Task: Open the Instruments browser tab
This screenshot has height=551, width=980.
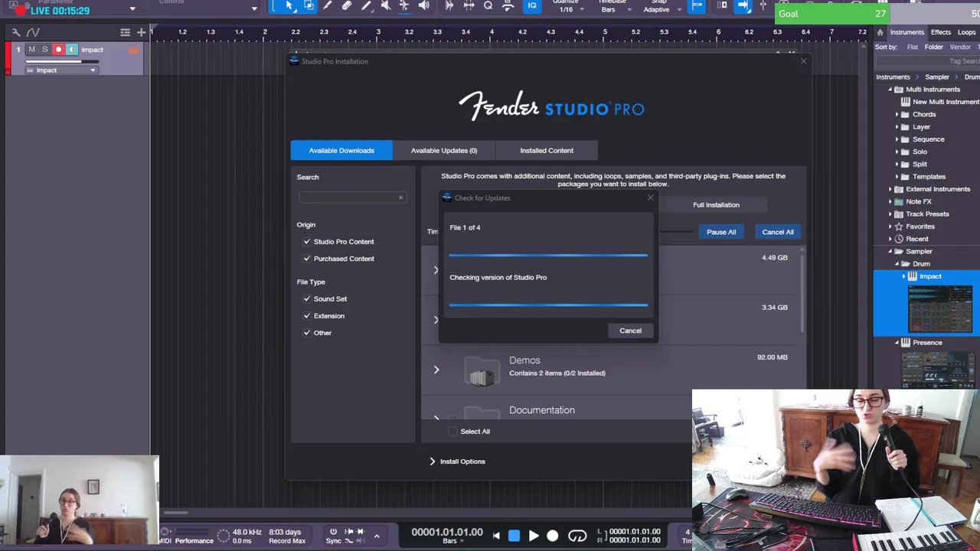Action: point(906,32)
